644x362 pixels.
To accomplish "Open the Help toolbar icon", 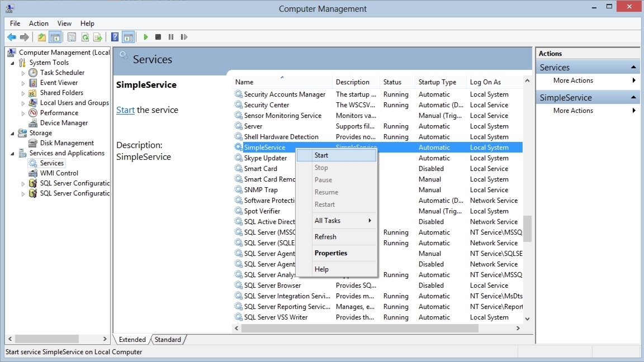I will click(x=115, y=37).
